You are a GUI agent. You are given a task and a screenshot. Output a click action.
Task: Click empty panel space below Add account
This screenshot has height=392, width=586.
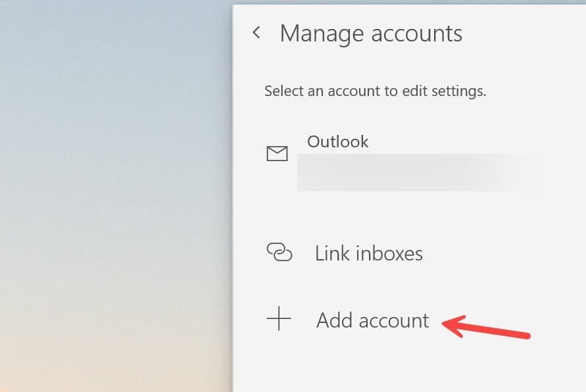[x=408, y=365]
